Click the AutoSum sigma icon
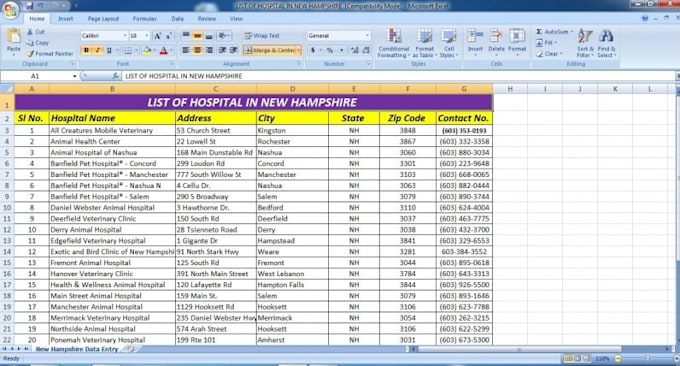The height and width of the screenshot is (366, 680). click(x=539, y=32)
